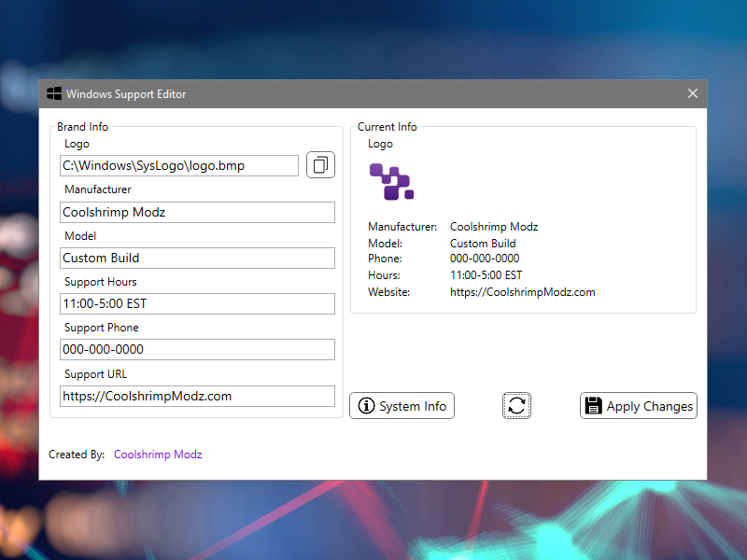Click the floppy disk icon on Apply Changes

click(592, 406)
